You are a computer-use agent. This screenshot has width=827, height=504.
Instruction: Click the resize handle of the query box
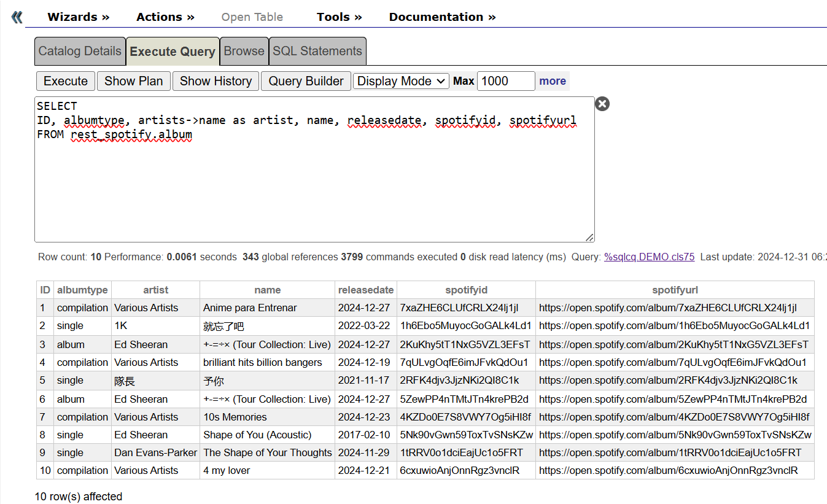(590, 238)
